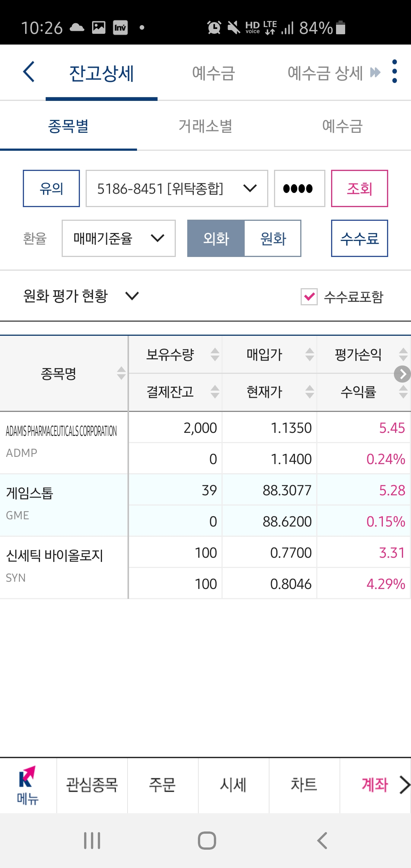The image size is (411, 868).
Task: Tap the Inv notification icon
Action: click(120, 27)
